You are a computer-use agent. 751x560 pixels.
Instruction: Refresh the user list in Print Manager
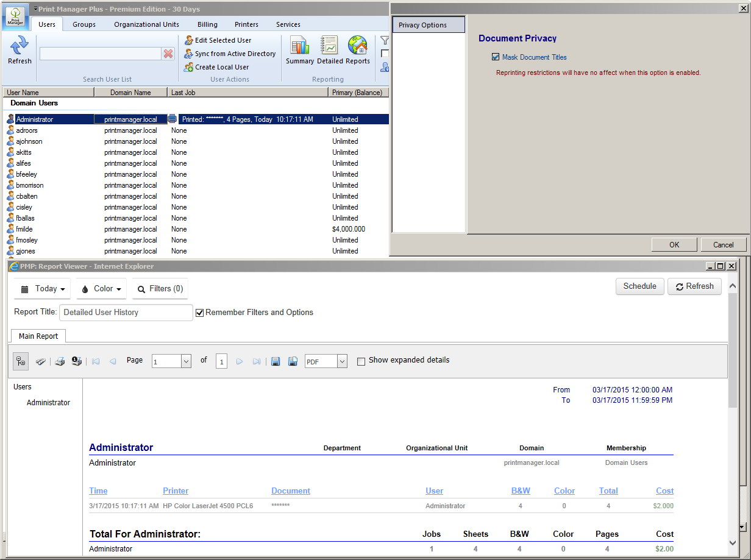[20, 50]
